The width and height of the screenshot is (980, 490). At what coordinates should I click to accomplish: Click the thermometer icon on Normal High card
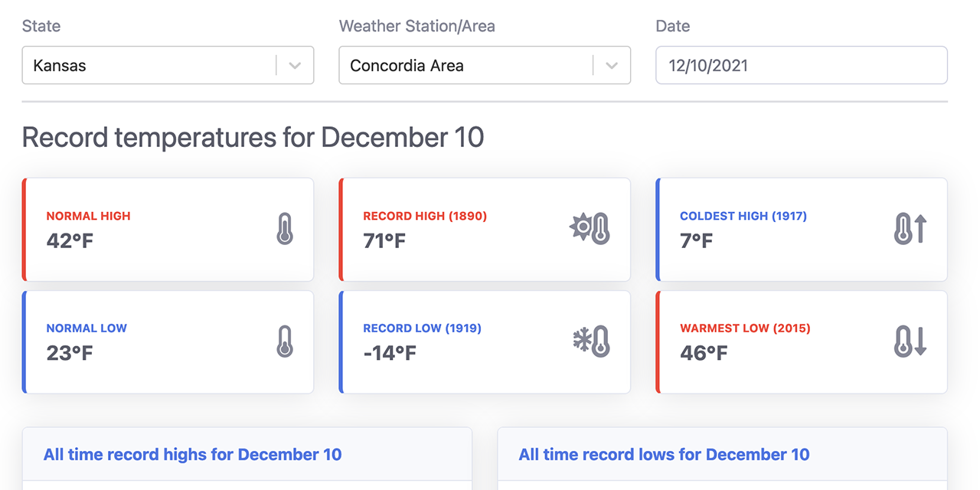click(x=286, y=229)
